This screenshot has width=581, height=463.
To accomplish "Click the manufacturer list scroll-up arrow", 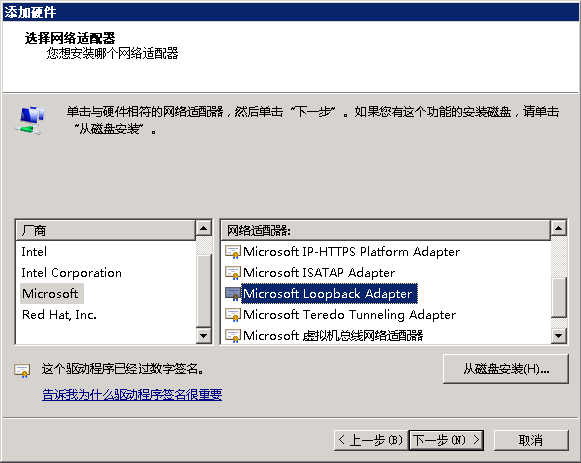I will tap(203, 228).
